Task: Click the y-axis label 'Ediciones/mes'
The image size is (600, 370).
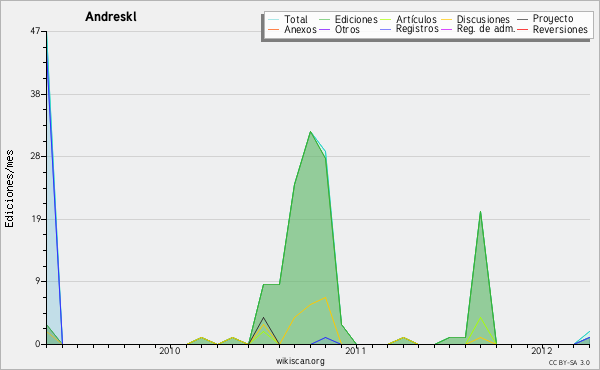Action: point(9,189)
